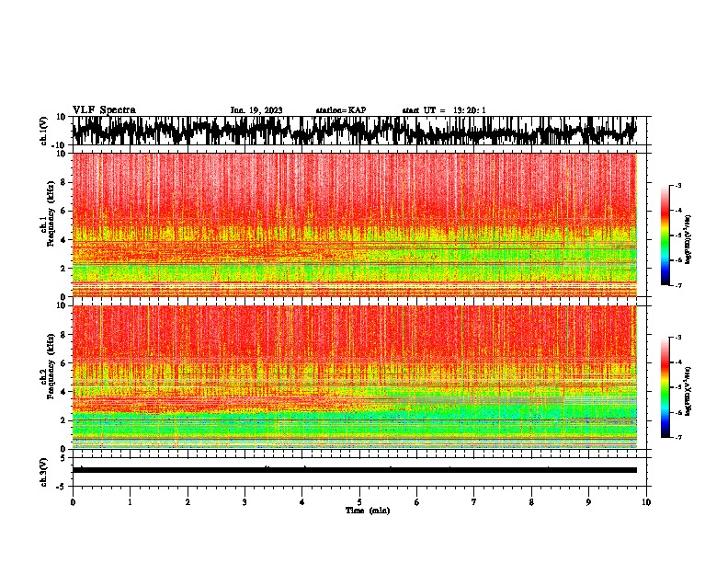Image resolution: width=728 pixels, height=563 pixels.
Task: Click the -5 tick on ch.3(V) axis
Action: coord(63,487)
